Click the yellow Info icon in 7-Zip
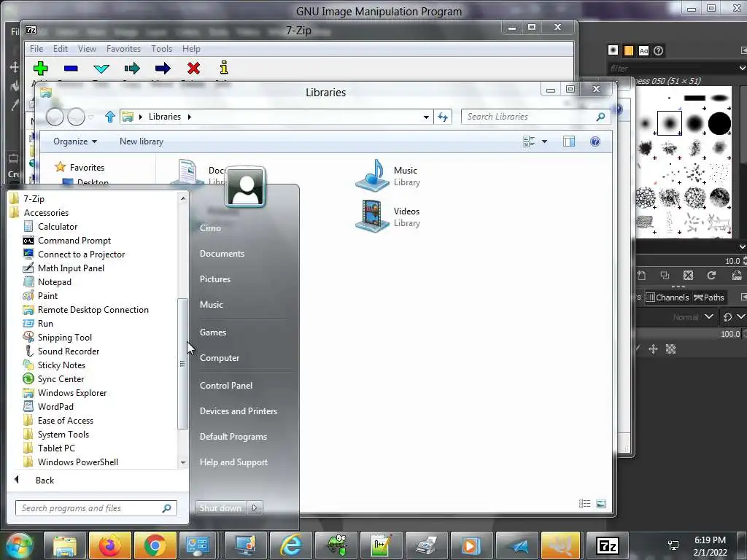The image size is (747, 560). 224,68
